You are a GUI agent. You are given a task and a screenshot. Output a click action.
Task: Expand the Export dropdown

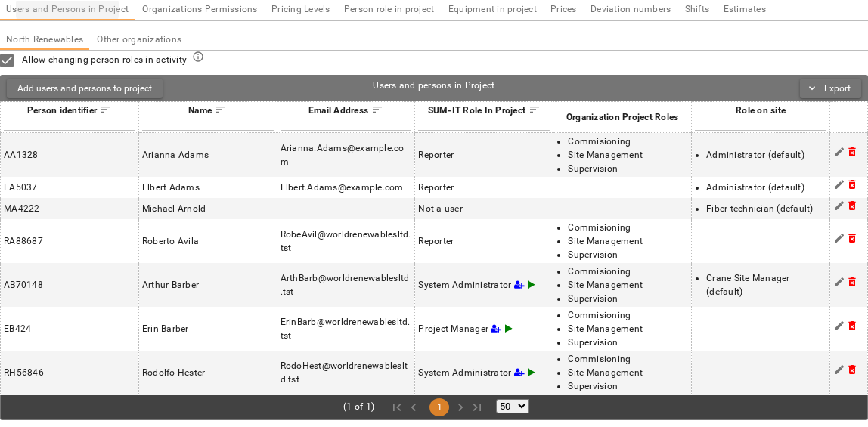(830, 88)
